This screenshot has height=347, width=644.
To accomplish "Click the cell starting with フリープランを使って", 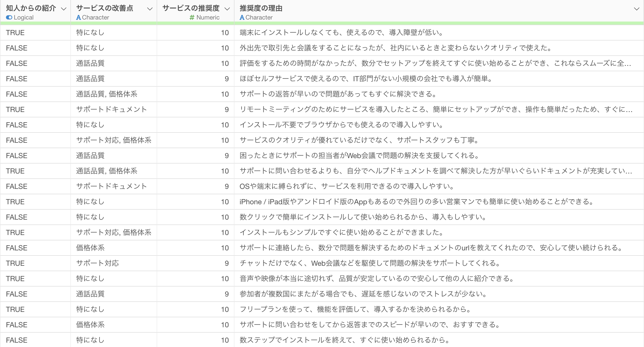I will click(x=355, y=309).
